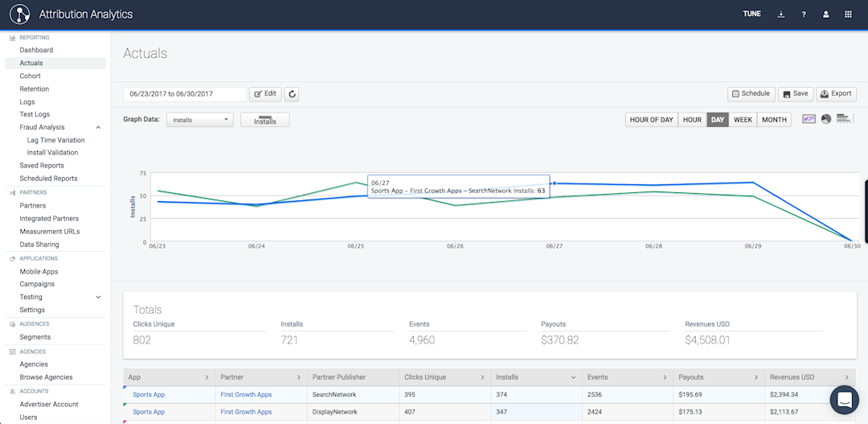The height and width of the screenshot is (424, 868).
Task: Open the user profile icon
Action: pyautogui.click(x=825, y=14)
